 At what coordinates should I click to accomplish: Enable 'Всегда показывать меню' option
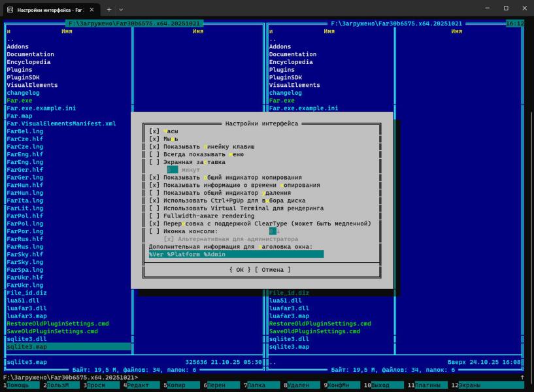tap(154, 154)
